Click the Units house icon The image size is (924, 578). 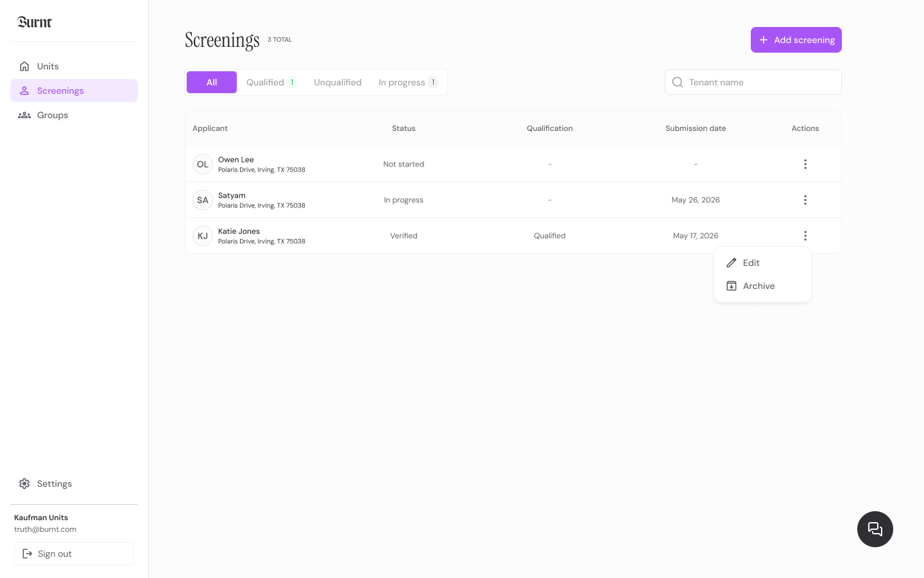point(24,66)
